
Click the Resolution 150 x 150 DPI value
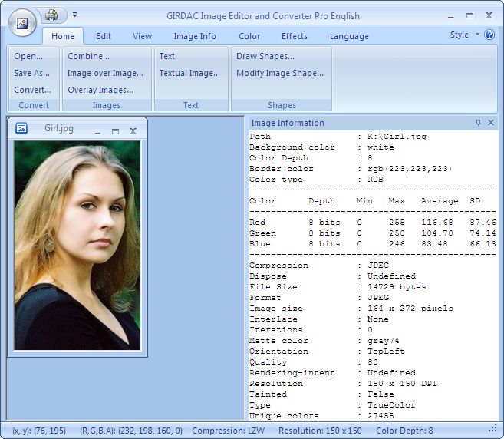point(402,384)
